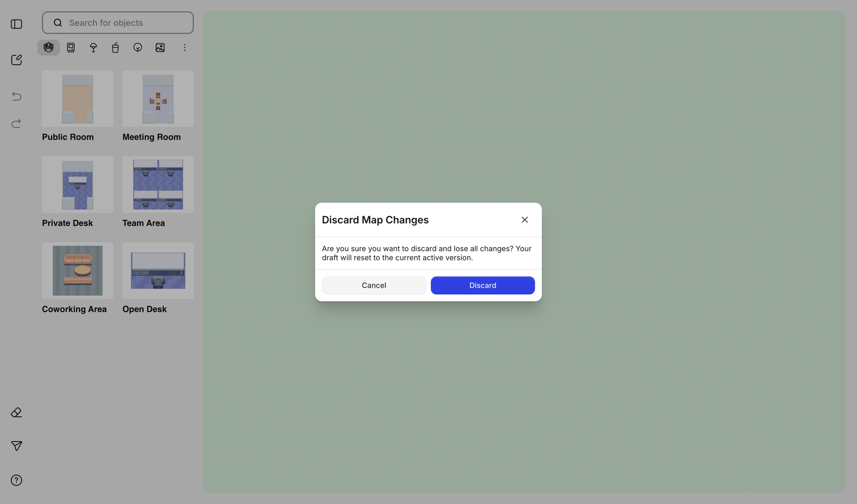Select the Coworking Area preset thumbnail
Viewport: 857px width, 504px height.
pyautogui.click(x=77, y=271)
